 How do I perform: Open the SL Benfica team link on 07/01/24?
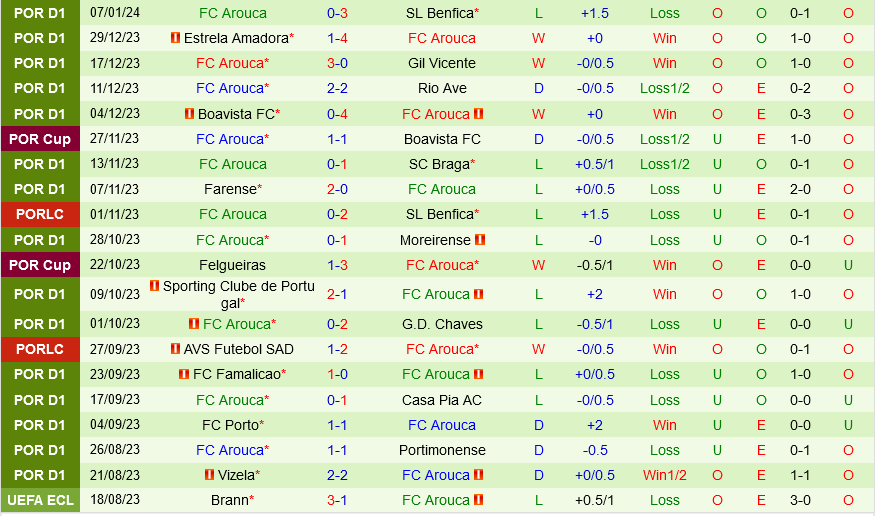pyautogui.click(x=442, y=13)
